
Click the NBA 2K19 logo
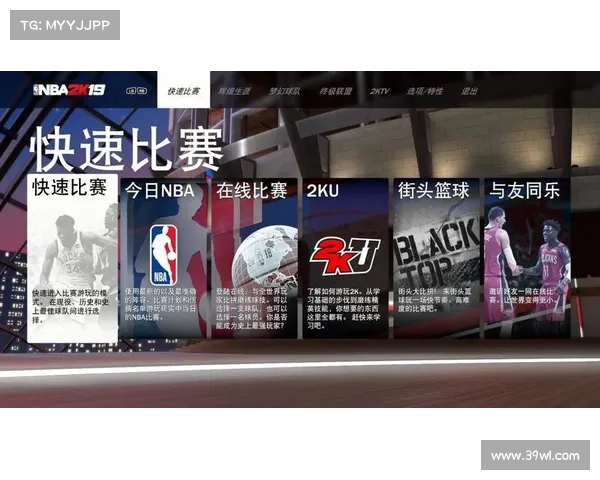click(69, 90)
